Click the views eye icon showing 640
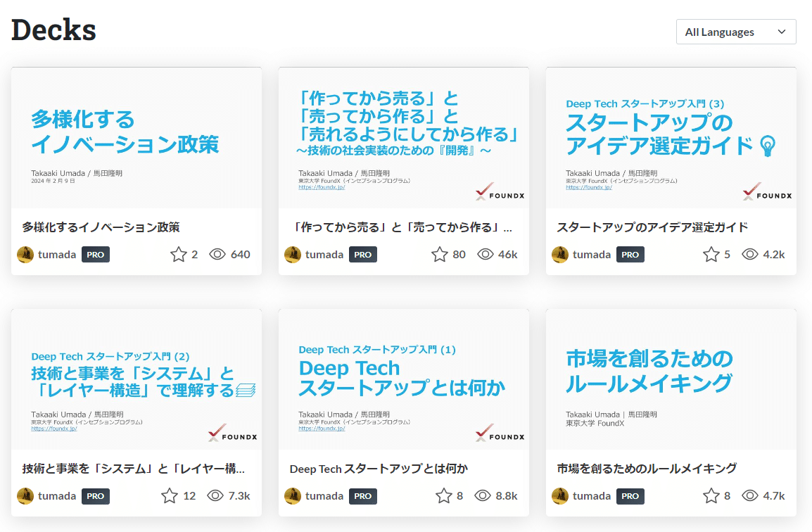Image resolution: width=812 pixels, height=532 pixels. [x=217, y=254]
